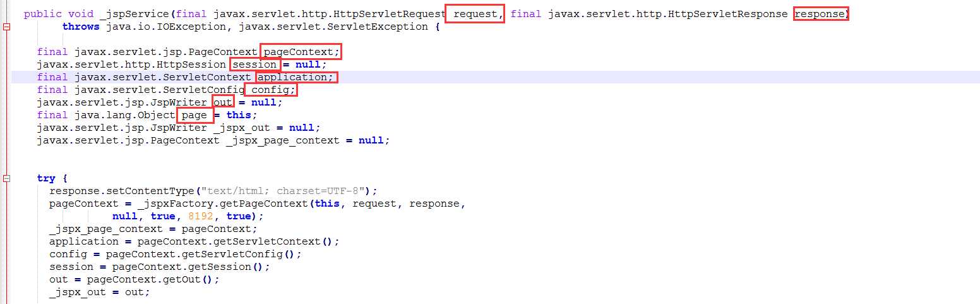Collapse the _jspService method fold marker
The image size is (980, 304).
[x=6, y=27]
